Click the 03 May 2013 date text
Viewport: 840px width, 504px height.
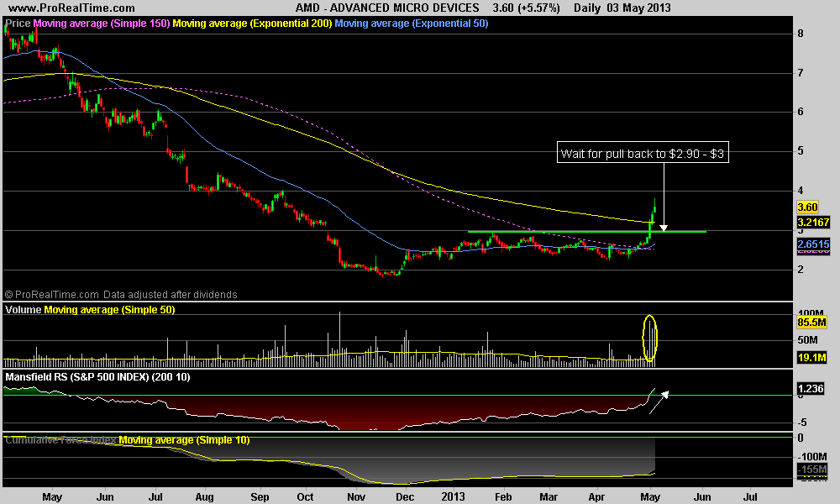point(639,8)
